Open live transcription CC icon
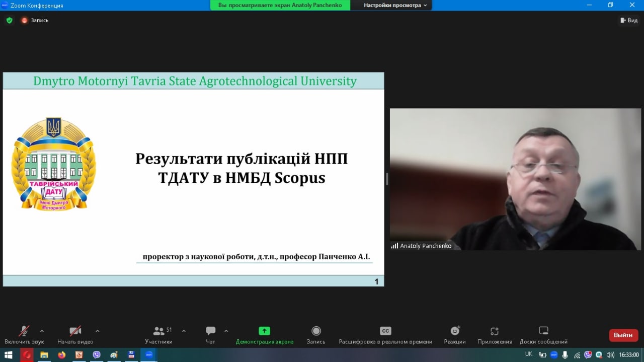The image size is (644, 362). (x=385, y=331)
